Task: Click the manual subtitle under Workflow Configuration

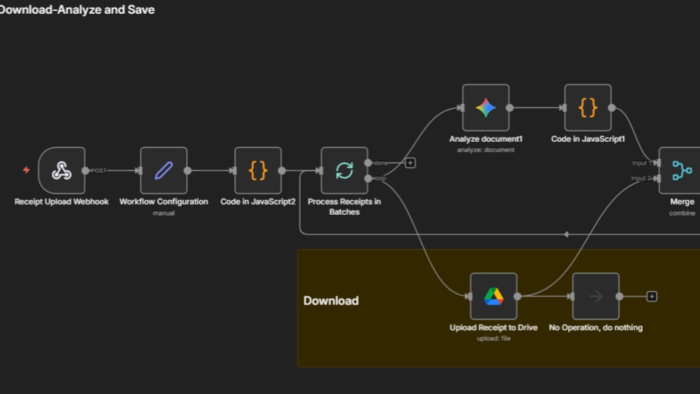Action: [x=164, y=213]
